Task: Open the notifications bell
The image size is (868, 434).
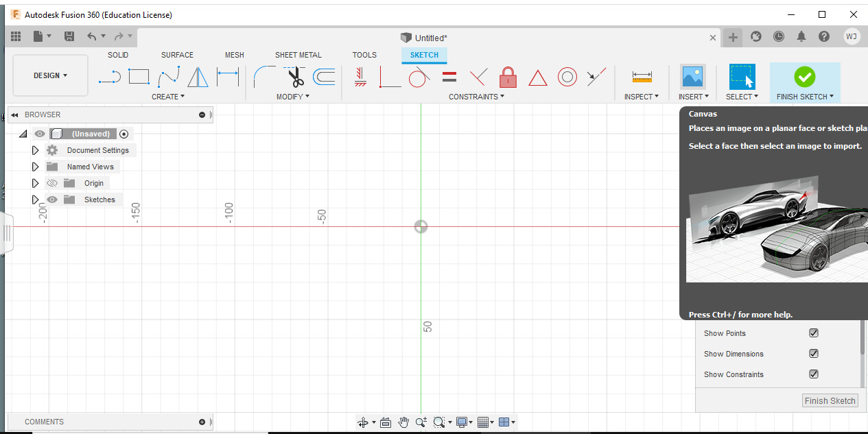Action: [801, 36]
